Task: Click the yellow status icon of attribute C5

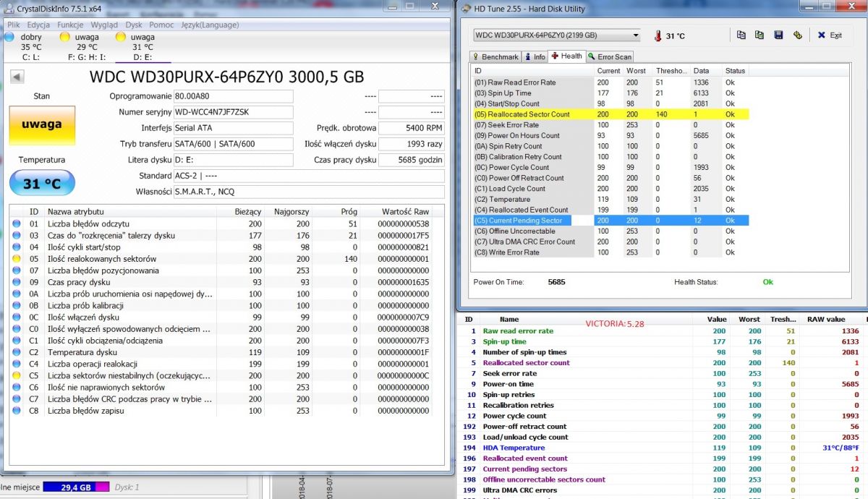Action: pos(17,375)
